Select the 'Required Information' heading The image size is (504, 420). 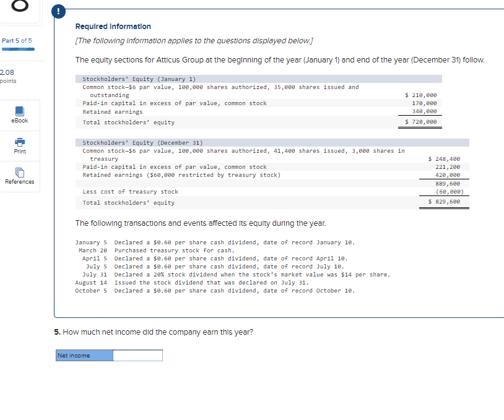(113, 27)
